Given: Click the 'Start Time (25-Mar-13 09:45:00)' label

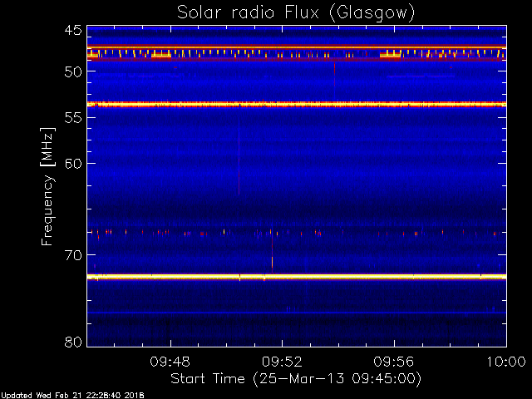Looking at the screenshot, I should click(296, 378).
